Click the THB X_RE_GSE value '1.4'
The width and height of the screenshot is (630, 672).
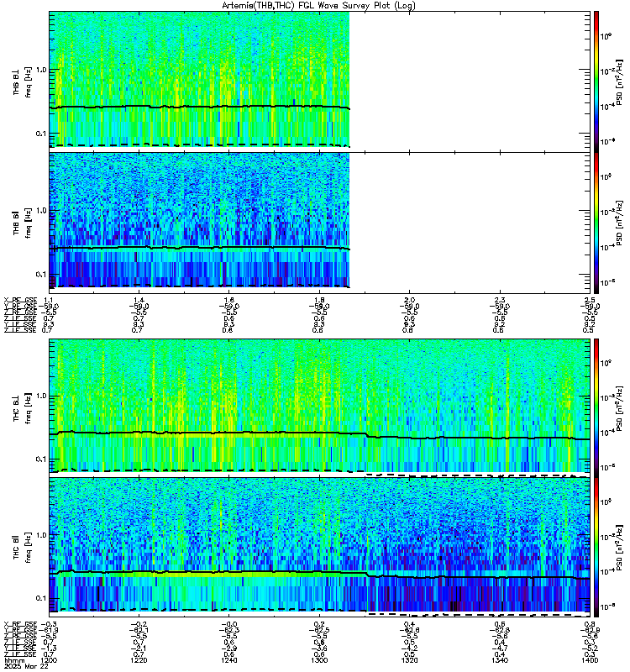click(139, 300)
